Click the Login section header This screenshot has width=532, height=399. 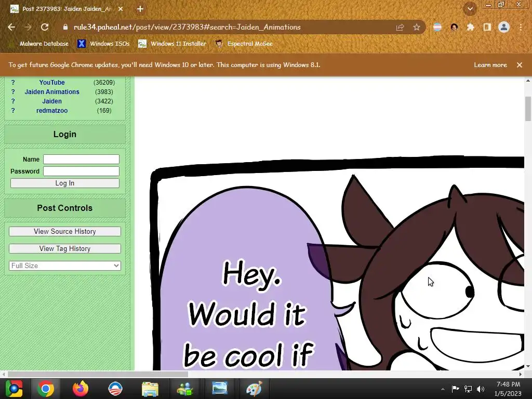65,135
